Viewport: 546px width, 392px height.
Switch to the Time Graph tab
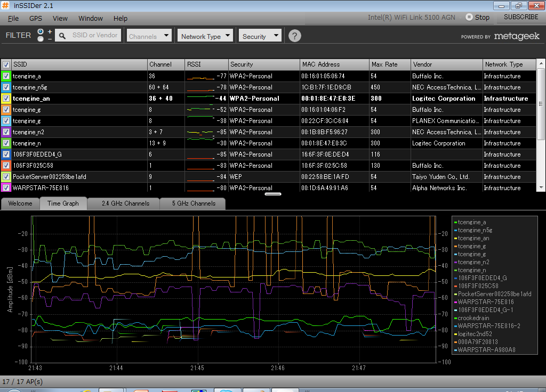(63, 203)
